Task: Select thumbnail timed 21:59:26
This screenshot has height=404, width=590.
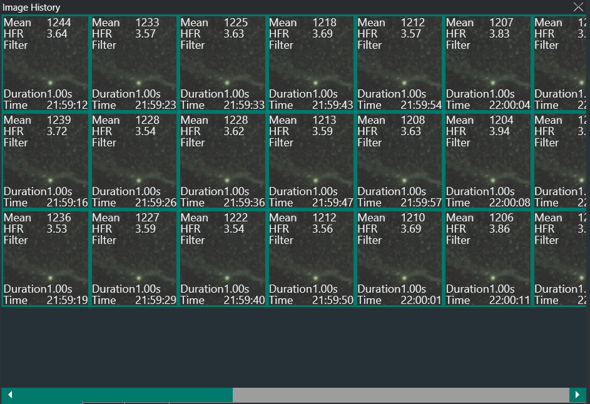Action: (134, 161)
